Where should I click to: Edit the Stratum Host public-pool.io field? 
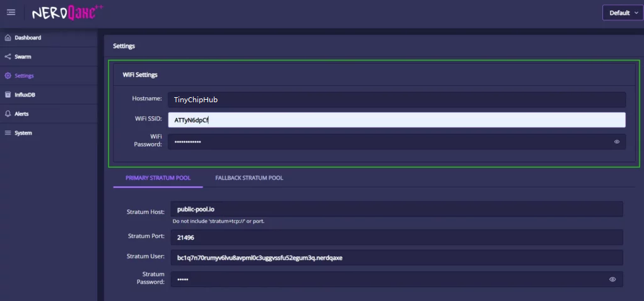(396, 208)
